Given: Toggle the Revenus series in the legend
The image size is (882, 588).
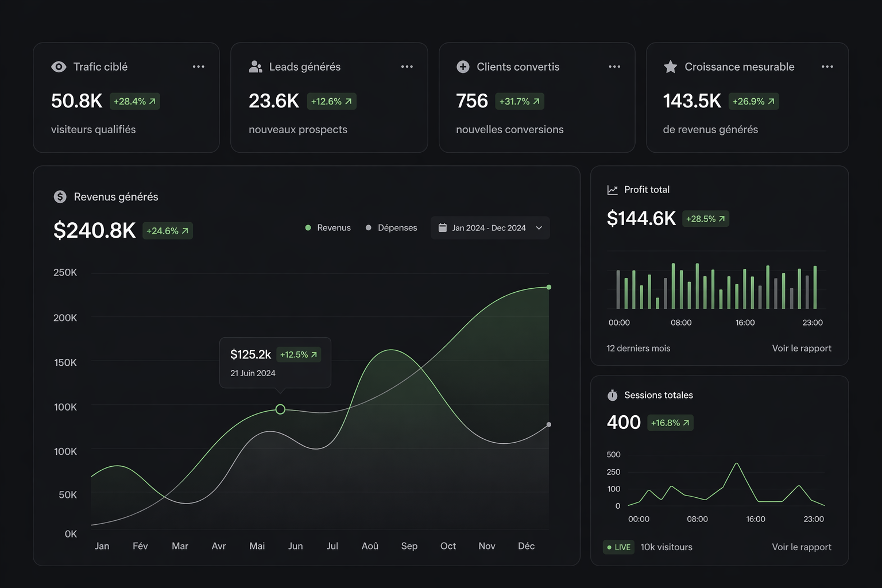Looking at the screenshot, I should click(328, 228).
